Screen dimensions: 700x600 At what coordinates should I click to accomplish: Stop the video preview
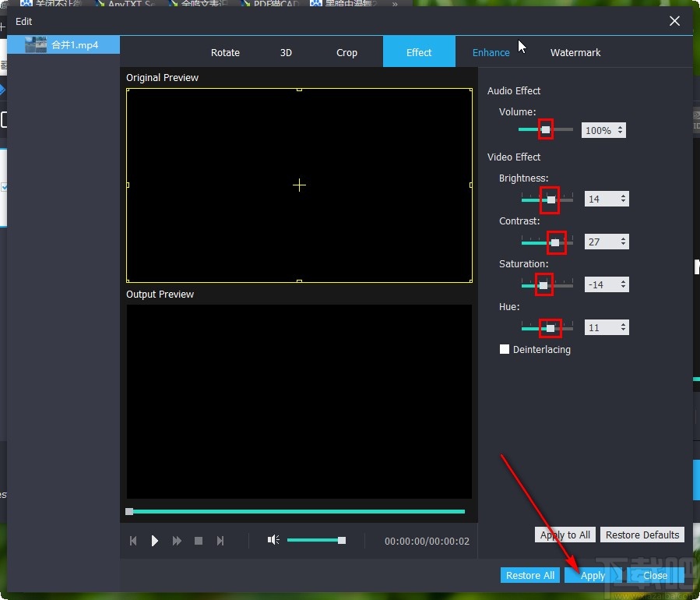click(x=199, y=541)
